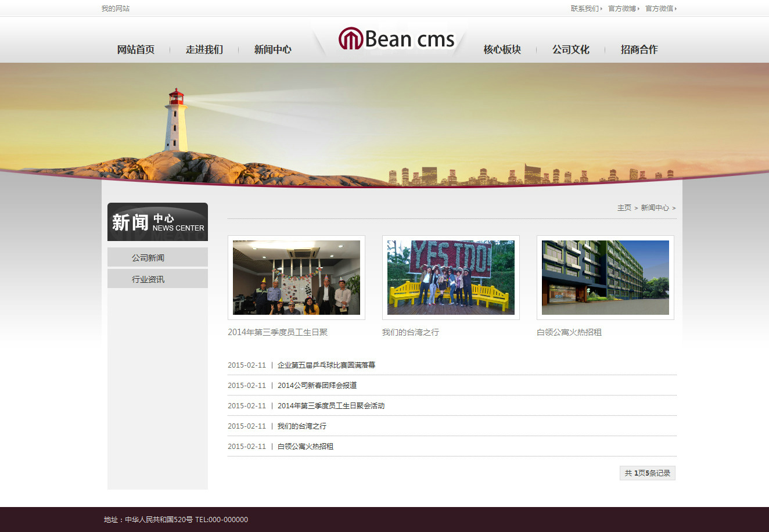Open the 核心板块 navigation item
Image resolution: width=769 pixels, height=532 pixels.
(x=502, y=50)
